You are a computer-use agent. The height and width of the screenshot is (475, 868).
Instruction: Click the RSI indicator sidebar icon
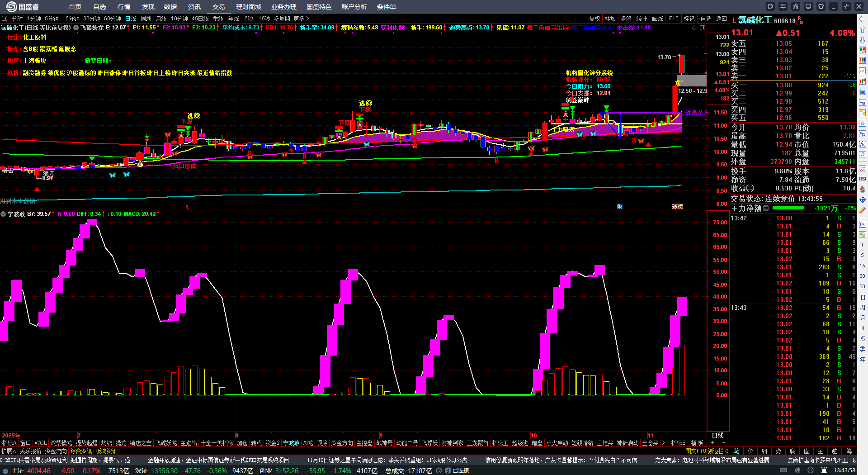pos(863,179)
